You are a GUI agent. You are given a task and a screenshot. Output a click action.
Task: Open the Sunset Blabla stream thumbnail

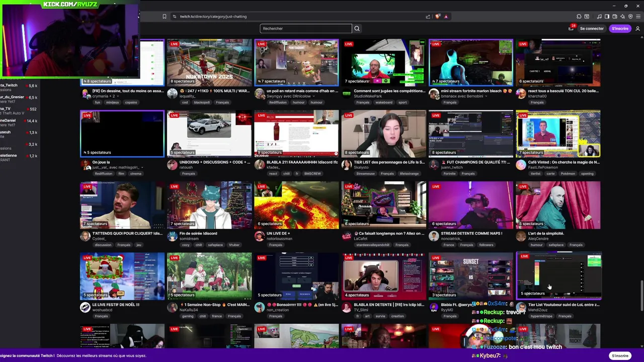[471, 277]
